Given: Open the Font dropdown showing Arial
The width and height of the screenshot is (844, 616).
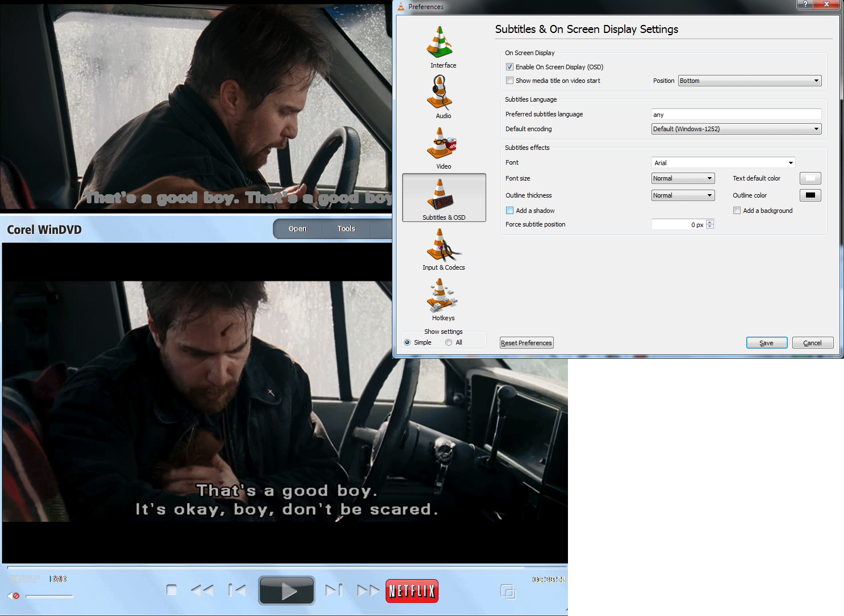Looking at the screenshot, I should click(723, 162).
